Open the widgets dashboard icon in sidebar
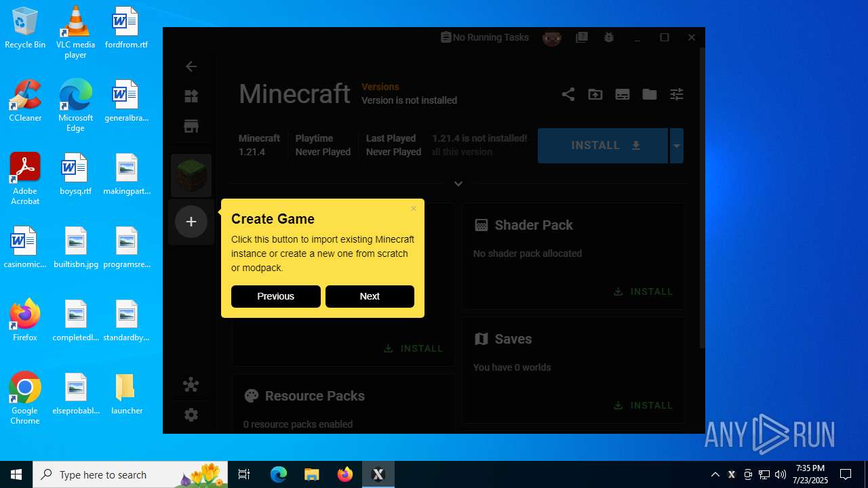This screenshot has height=488, width=868. pyautogui.click(x=191, y=96)
